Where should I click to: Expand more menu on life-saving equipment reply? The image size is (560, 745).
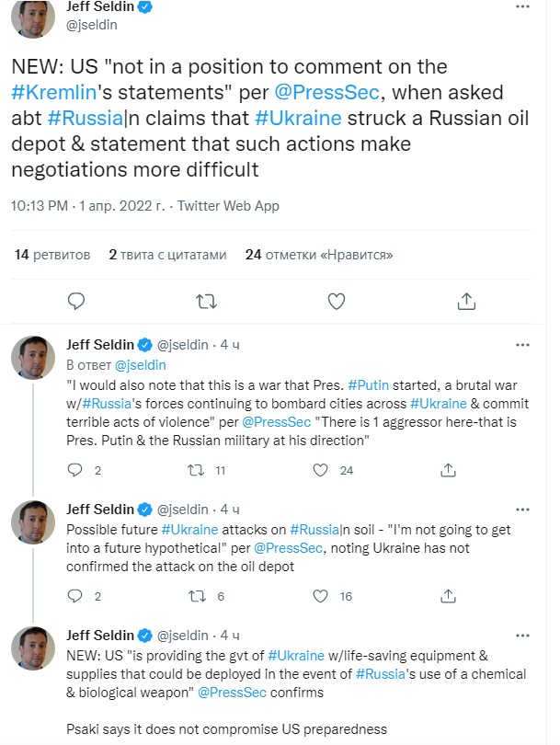coord(522,636)
